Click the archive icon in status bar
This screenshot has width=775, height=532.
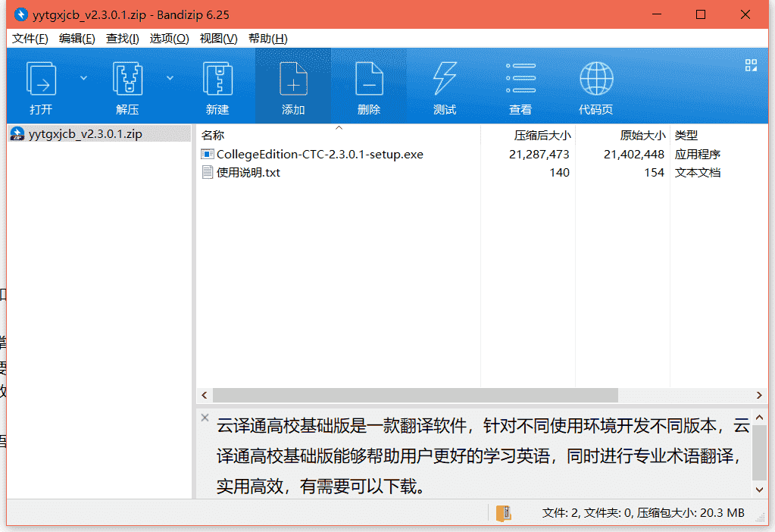click(x=503, y=513)
